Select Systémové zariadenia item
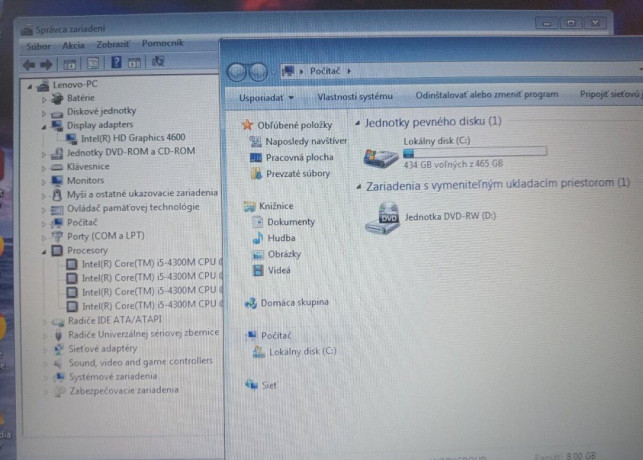Screen dimensions: 643x460 click(113, 376)
